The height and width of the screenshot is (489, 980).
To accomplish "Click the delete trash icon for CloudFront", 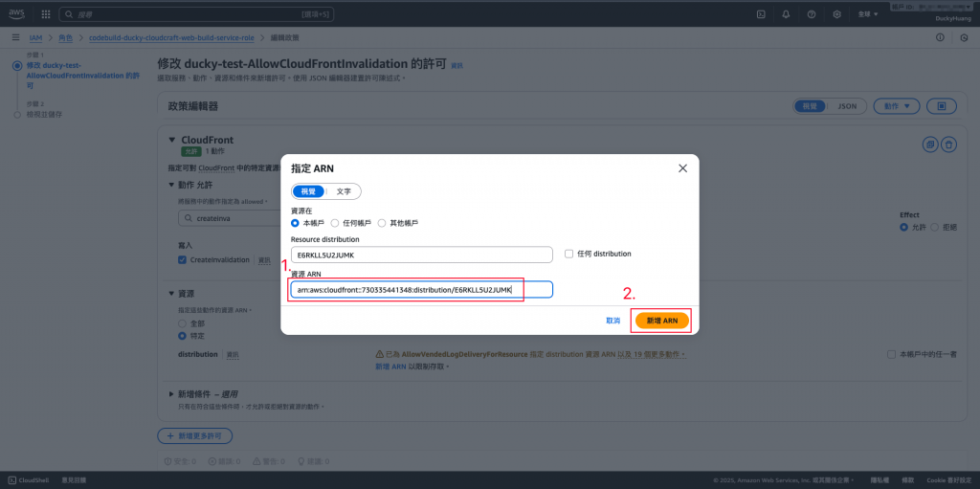I will pyautogui.click(x=948, y=144).
